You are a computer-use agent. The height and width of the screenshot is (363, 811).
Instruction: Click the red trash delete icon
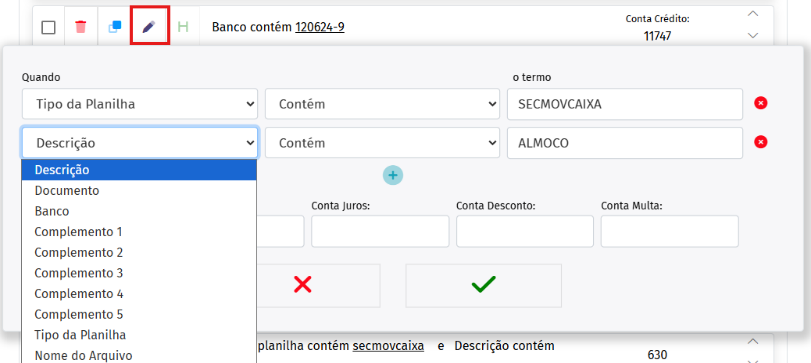click(x=80, y=27)
